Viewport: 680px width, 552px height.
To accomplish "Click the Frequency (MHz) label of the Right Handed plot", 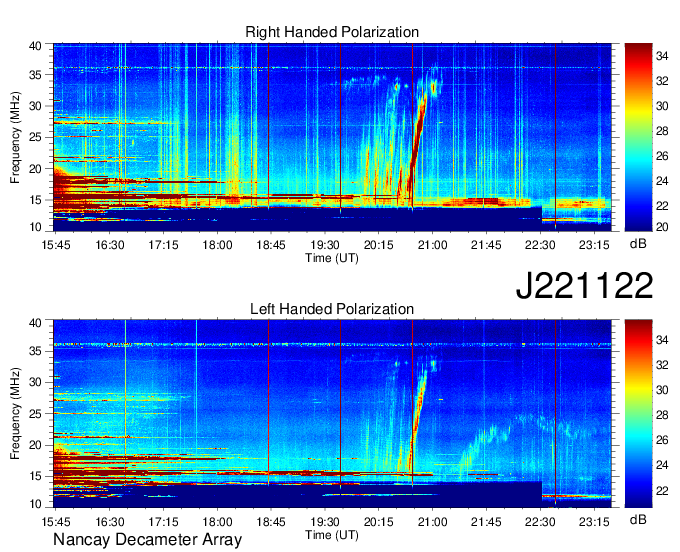I will tap(15, 137).
